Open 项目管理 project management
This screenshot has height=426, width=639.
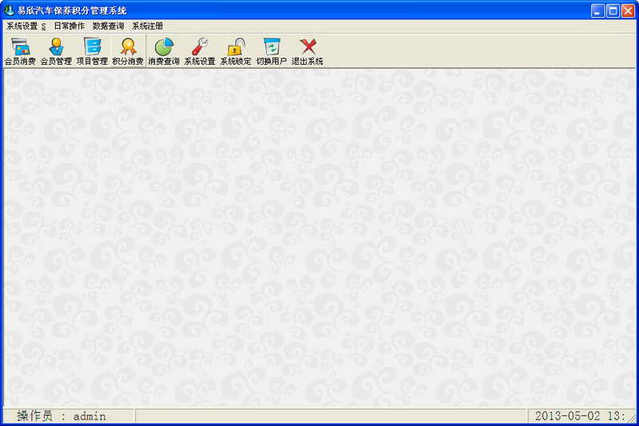point(92,51)
